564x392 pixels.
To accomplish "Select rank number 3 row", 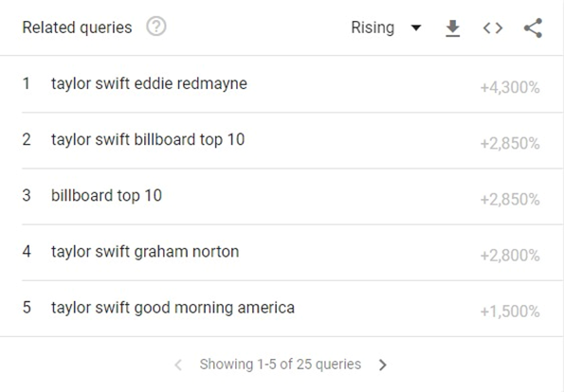I will 281,196.
